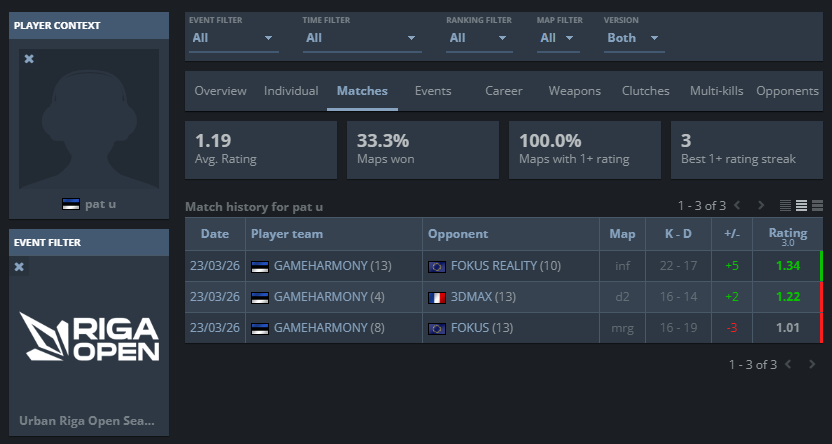Click the date in the FOKUS REALITY row
The image size is (832, 444).
tap(215, 266)
